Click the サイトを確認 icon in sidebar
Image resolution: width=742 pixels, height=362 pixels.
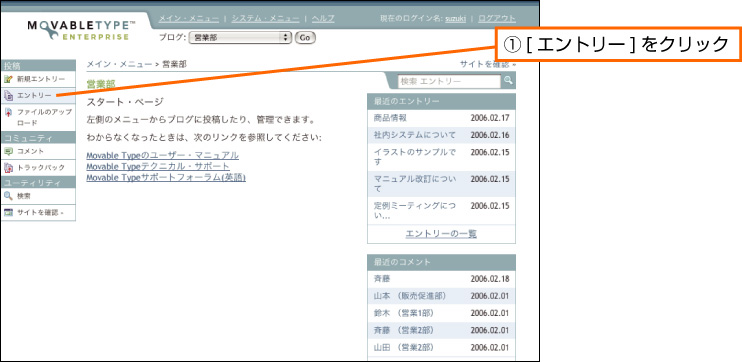point(8,212)
